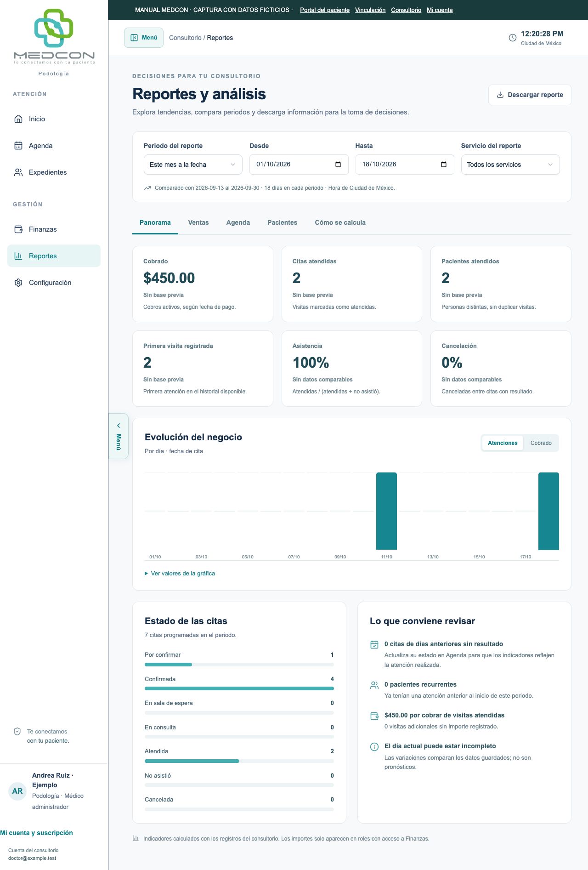Click Descargar reporte button
The height and width of the screenshot is (870, 588).
click(x=530, y=95)
